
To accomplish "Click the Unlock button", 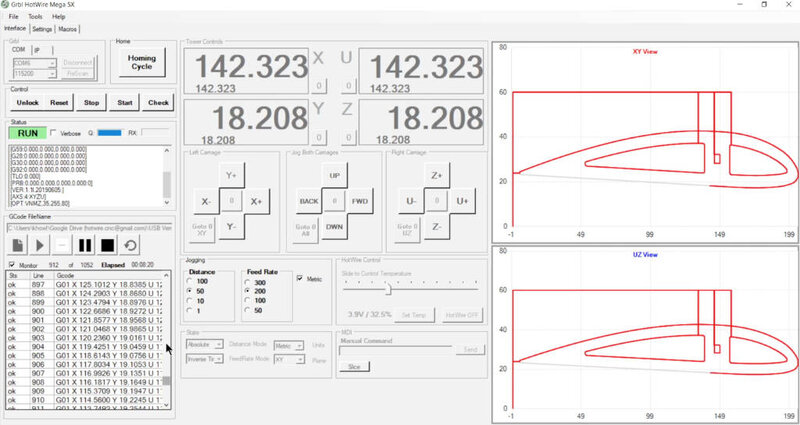I will pos(28,103).
